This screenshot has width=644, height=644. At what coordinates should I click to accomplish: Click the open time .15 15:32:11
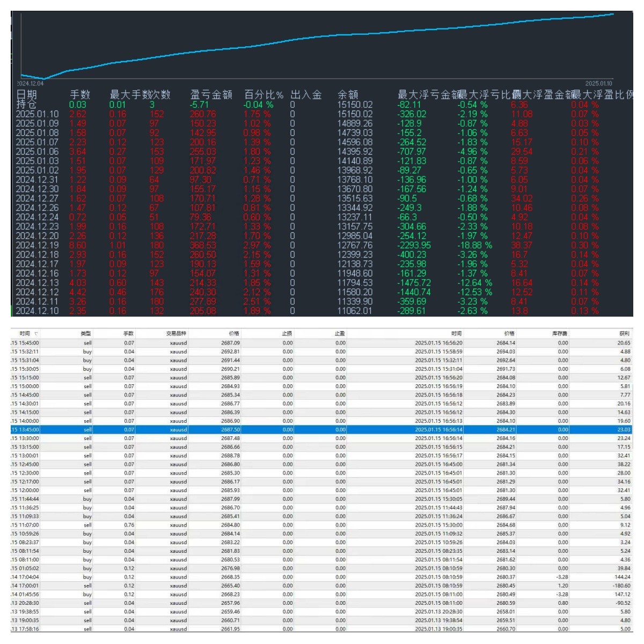(x=25, y=352)
